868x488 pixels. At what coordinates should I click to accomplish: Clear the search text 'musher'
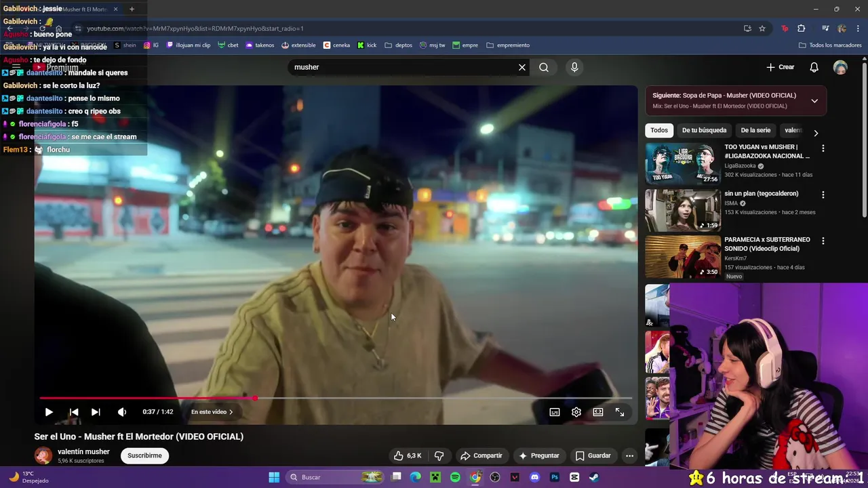[522, 67]
